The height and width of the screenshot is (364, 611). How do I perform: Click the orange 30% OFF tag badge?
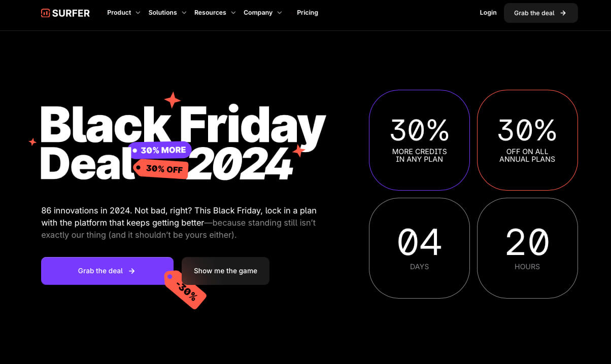click(161, 169)
